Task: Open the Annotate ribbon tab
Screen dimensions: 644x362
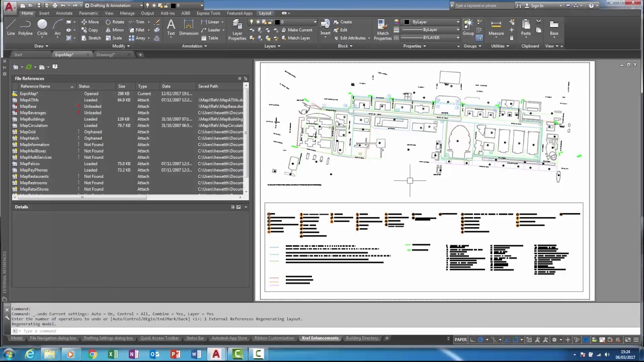Action: [64, 14]
